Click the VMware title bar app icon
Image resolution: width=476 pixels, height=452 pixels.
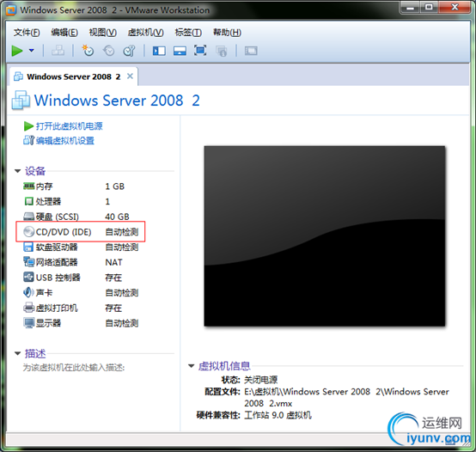pyautogui.click(x=11, y=10)
